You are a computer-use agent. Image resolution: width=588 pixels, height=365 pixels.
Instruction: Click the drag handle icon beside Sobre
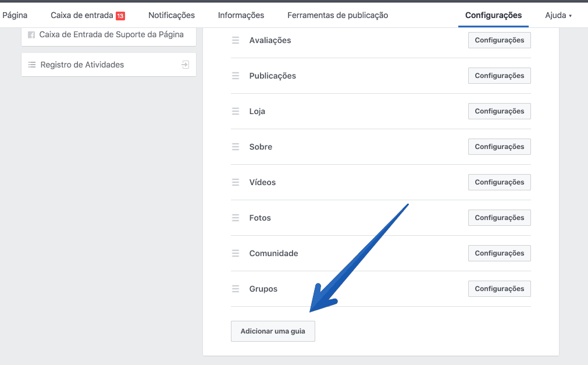point(236,147)
